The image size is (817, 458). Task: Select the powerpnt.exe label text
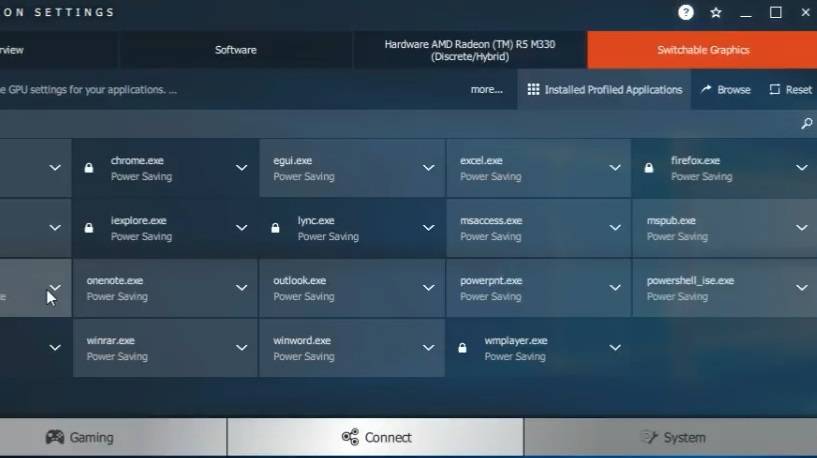491,280
